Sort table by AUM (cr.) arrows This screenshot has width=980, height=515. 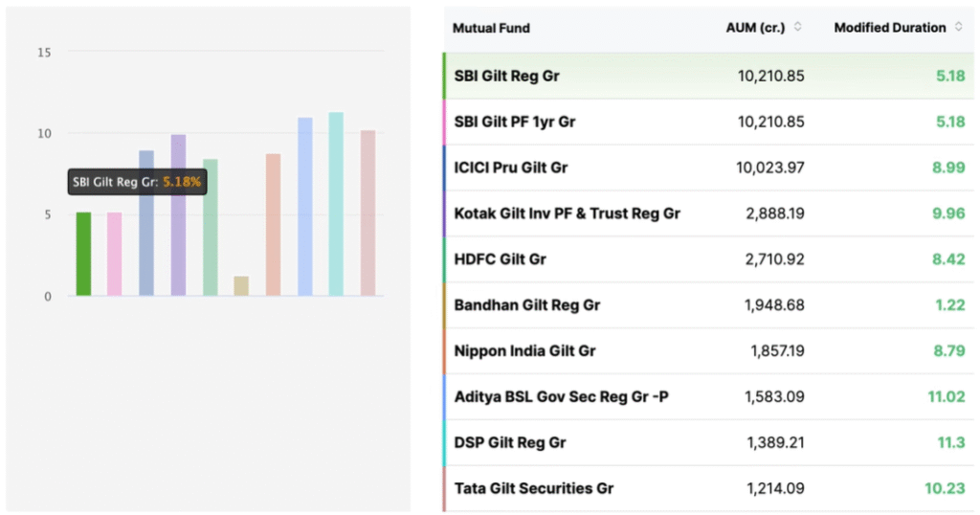(x=797, y=26)
